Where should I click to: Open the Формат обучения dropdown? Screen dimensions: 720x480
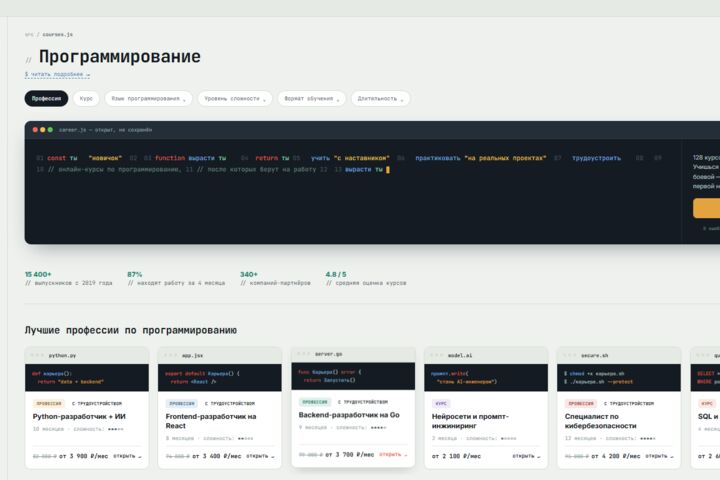click(x=311, y=98)
